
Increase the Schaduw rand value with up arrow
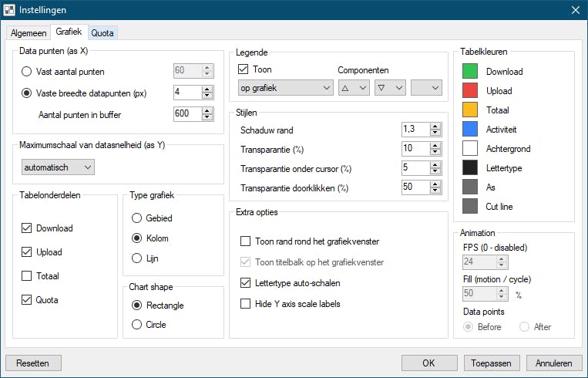pyautogui.click(x=437, y=126)
